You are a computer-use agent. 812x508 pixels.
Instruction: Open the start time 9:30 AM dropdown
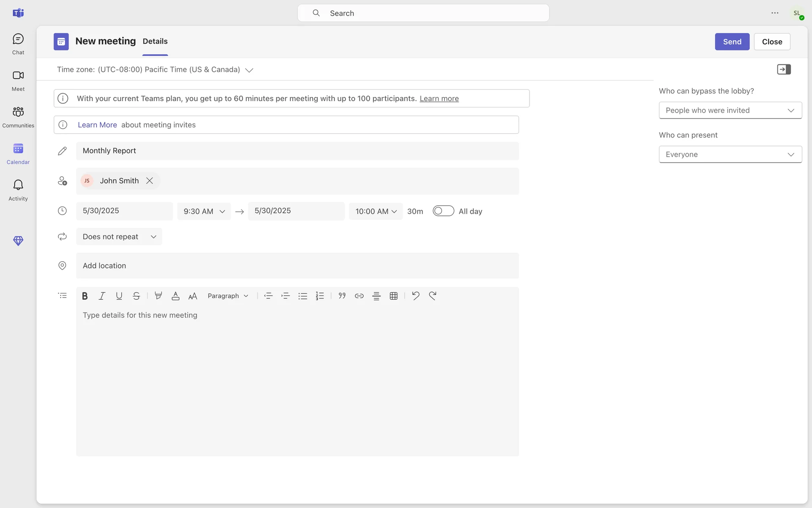coord(204,211)
